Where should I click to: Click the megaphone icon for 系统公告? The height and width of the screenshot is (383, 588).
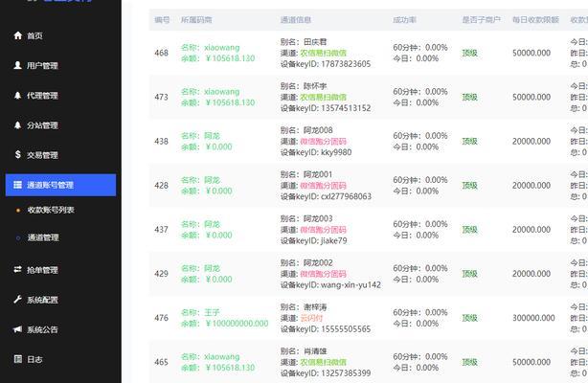tap(17, 329)
